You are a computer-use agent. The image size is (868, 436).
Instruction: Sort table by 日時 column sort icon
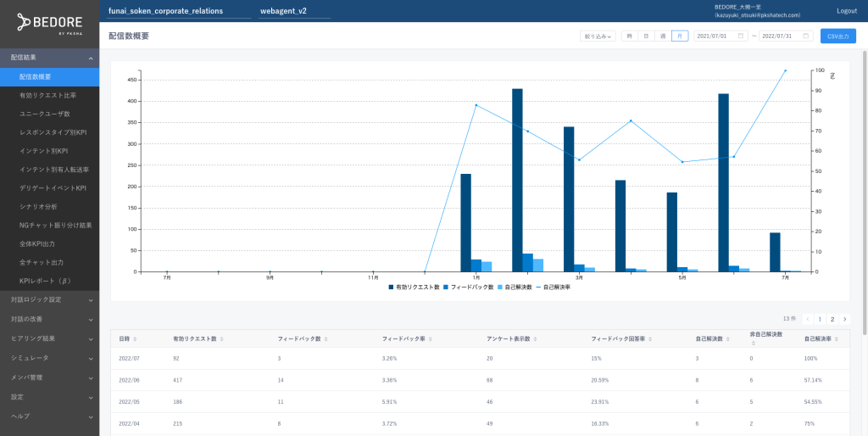[135, 338]
